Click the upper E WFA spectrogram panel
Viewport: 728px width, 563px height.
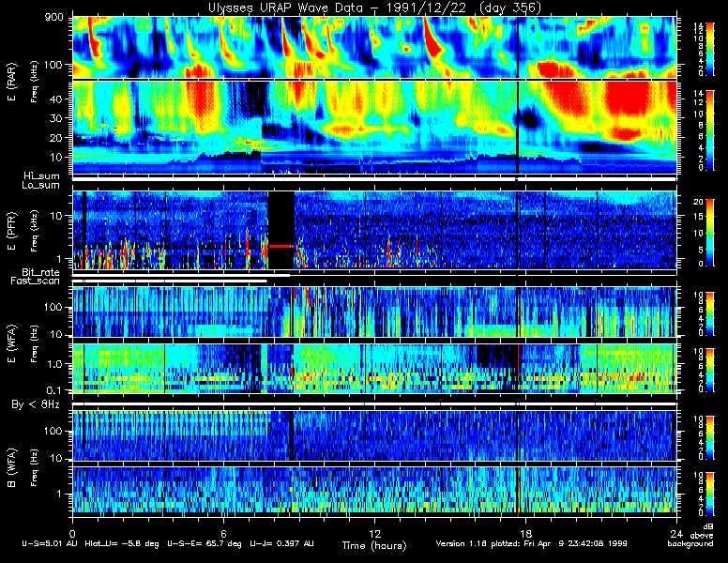coord(374,312)
